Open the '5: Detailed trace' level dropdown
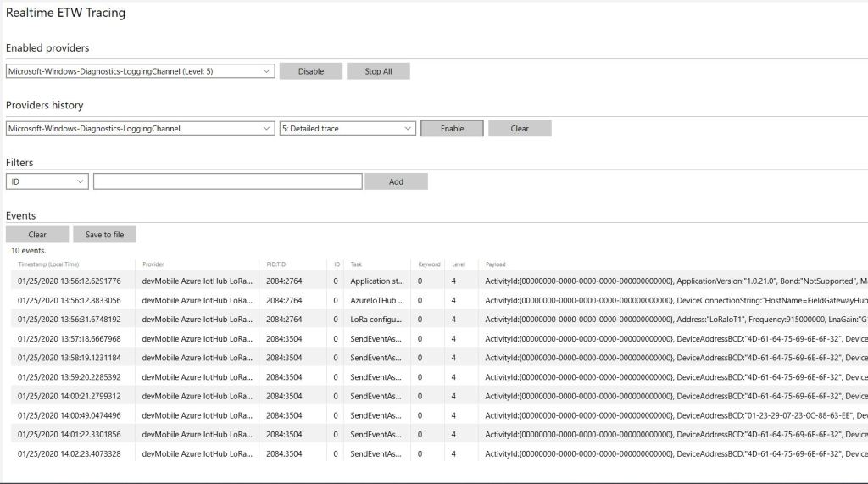 click(x=348, y=129)
